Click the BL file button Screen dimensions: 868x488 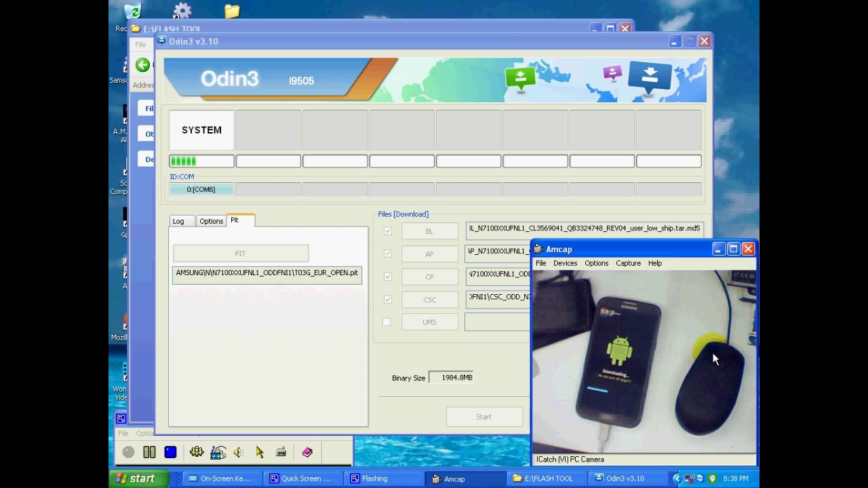429,231
